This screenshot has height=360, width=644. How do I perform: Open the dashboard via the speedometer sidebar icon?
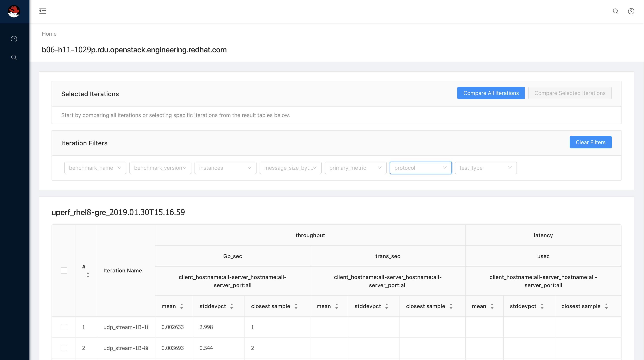pyautogui.click(x=14, y=39)
